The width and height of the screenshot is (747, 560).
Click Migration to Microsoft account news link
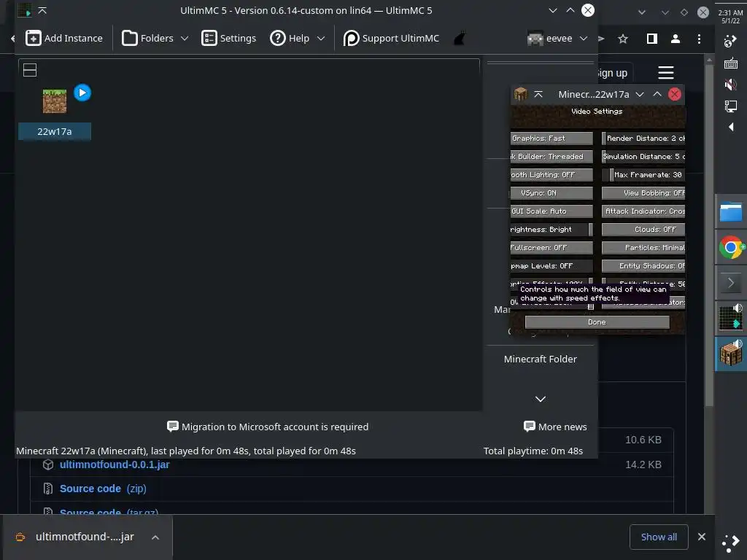[x=268, y=427]
